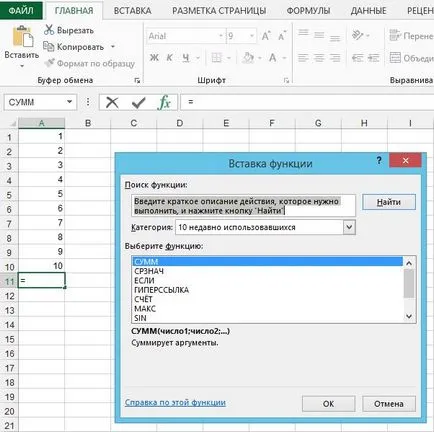Select Format Painter (Формат по образцу)

coord(90,63)
